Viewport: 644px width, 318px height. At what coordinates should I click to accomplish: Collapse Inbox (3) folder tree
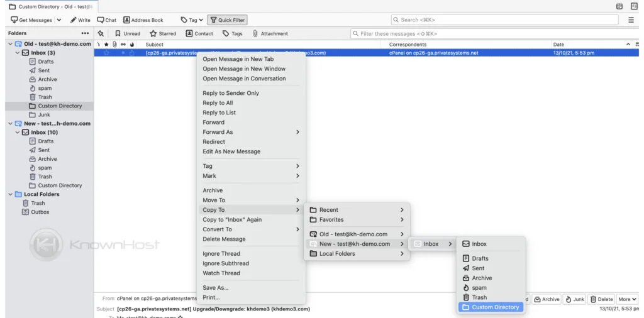pyautogui.click(x=18, y=53)
